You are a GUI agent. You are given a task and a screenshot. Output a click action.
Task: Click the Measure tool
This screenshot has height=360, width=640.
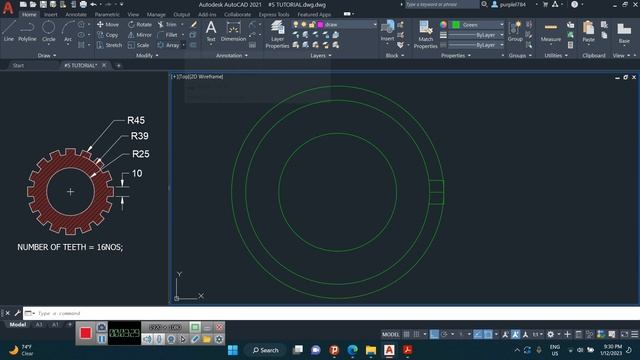point(551,31)
